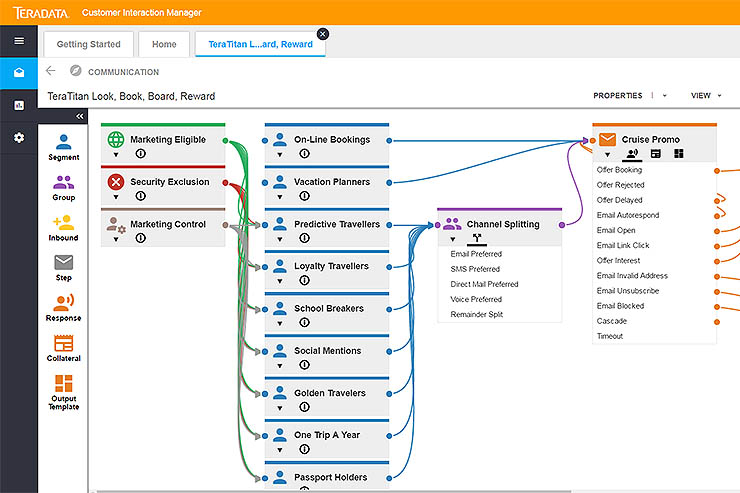This screenshot has width=740, height=493.
Task: Open the analytics chart icon in sidebar
Action: point(18,105)
